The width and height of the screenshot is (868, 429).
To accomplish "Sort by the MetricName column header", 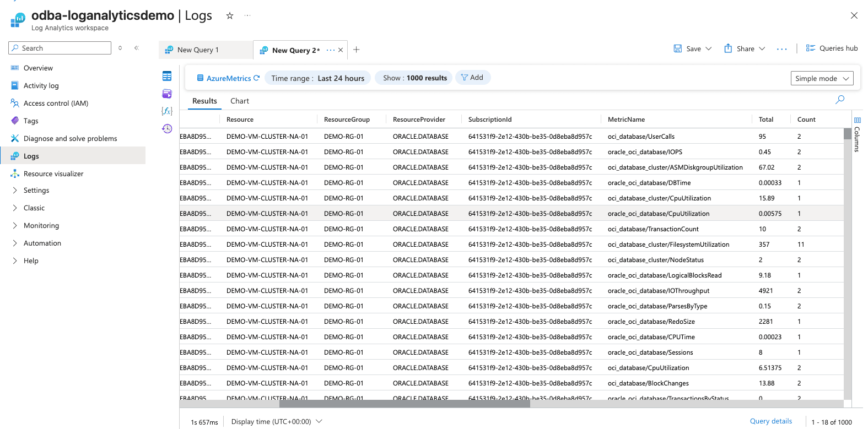I will 626,120.
